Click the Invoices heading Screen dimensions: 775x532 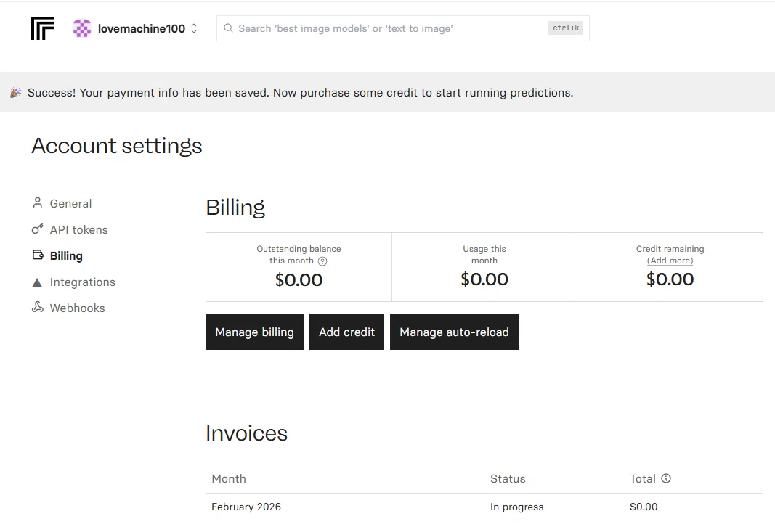pos(247,433)
